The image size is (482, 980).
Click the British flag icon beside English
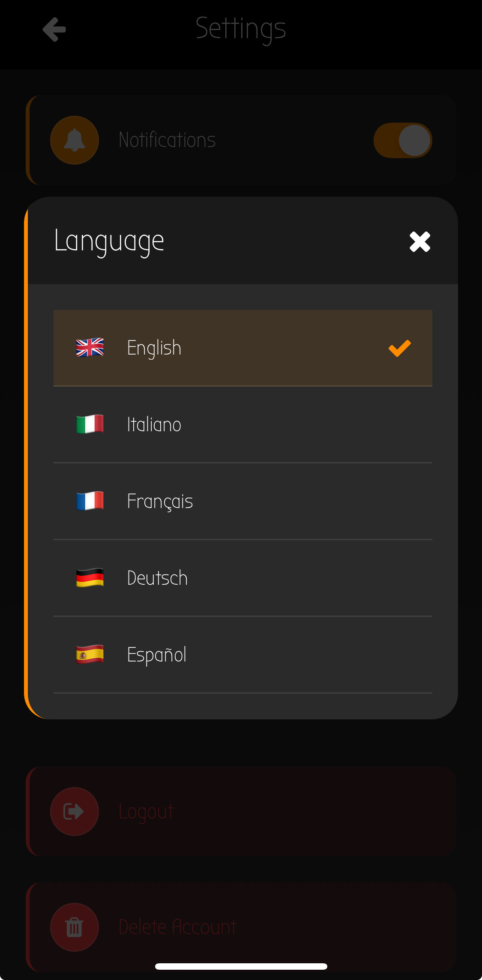click(x=90, y=348)
